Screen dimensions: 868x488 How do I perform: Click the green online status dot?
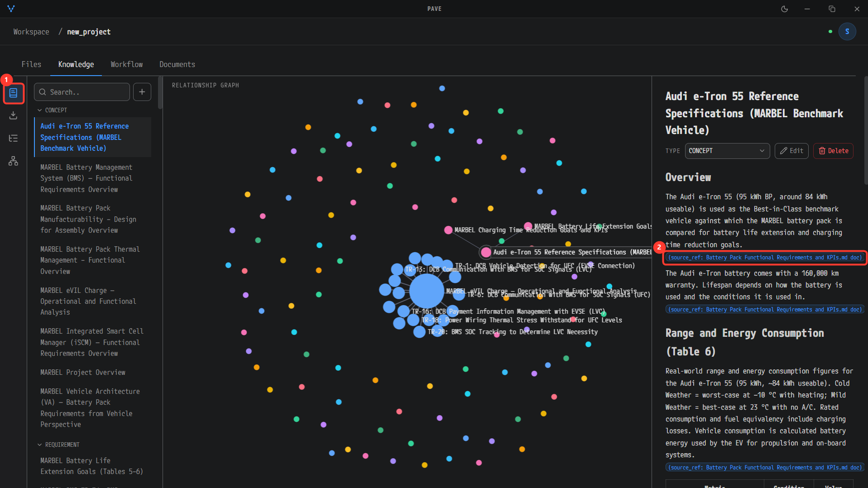pos(830,32)
